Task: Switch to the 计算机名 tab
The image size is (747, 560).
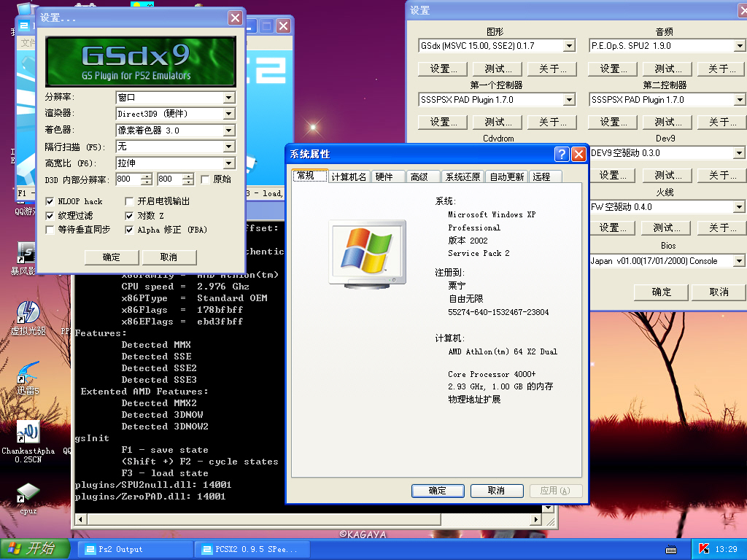Action: [349, 177]
